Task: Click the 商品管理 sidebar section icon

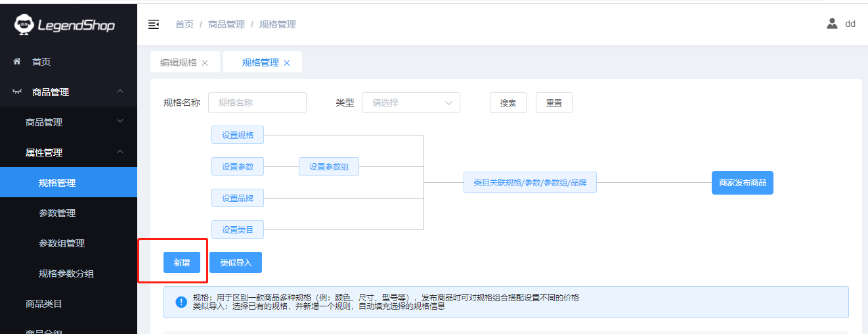Action: point(17,92)
